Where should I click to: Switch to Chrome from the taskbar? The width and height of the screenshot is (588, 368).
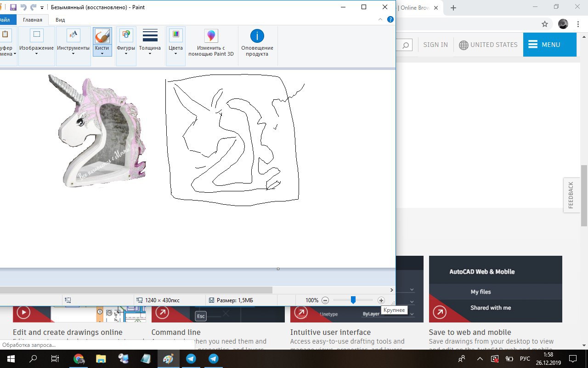(79, 359)
